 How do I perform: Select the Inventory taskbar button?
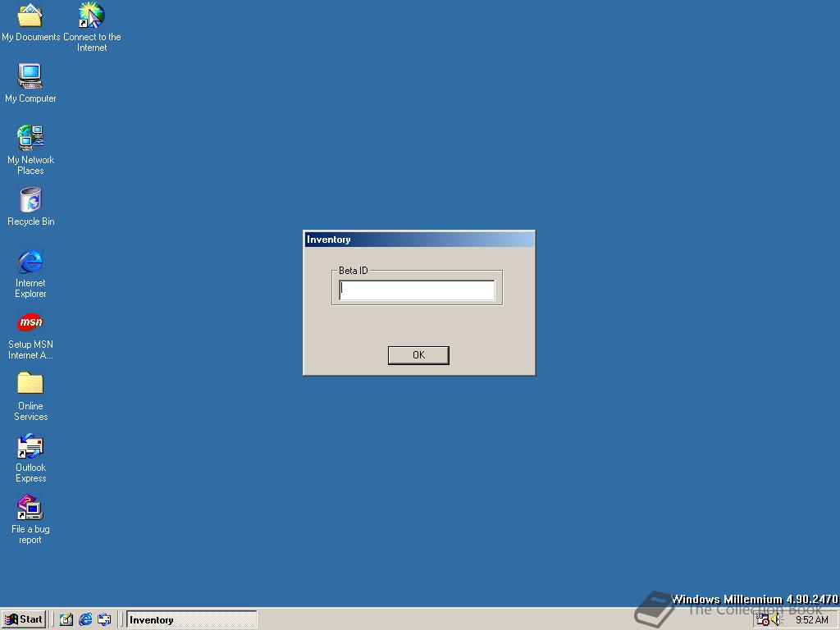tap(191, 620)
